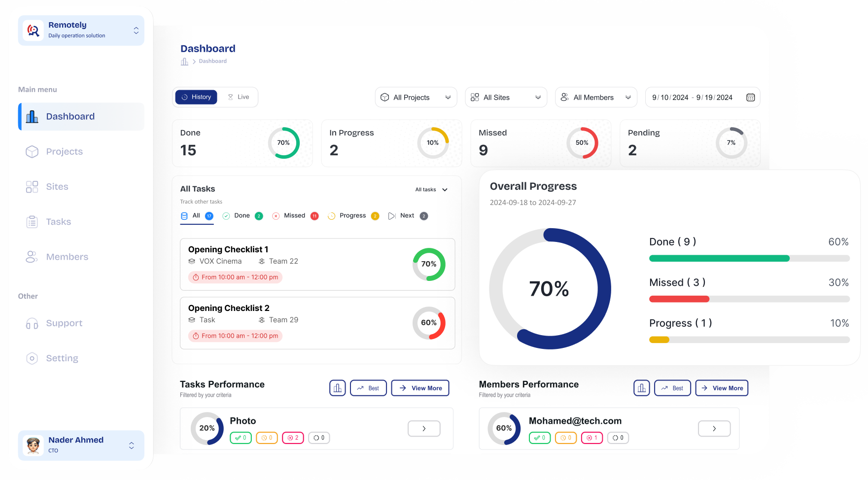The height and width of the screenshot is (480, 868).
Task: Click View More in Members Performance
Action: tap(722, 388)
